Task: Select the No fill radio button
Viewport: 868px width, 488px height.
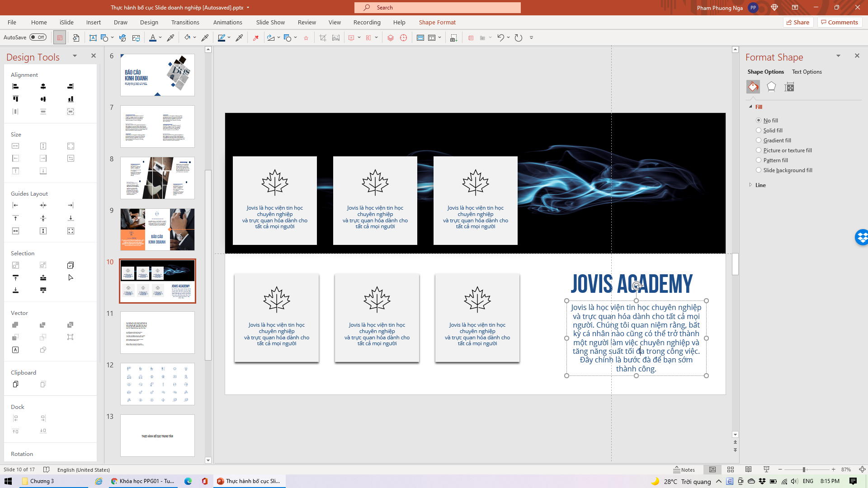Action: click(759, 120)
